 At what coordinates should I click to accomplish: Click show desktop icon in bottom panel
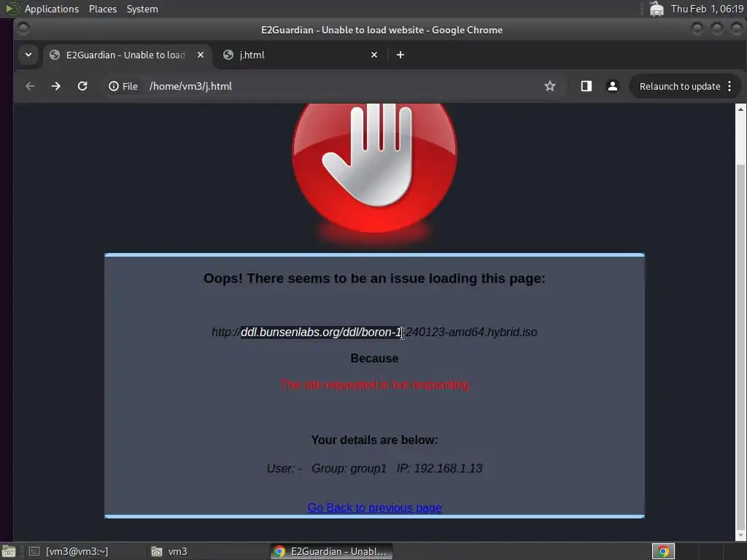coord(9,551)
